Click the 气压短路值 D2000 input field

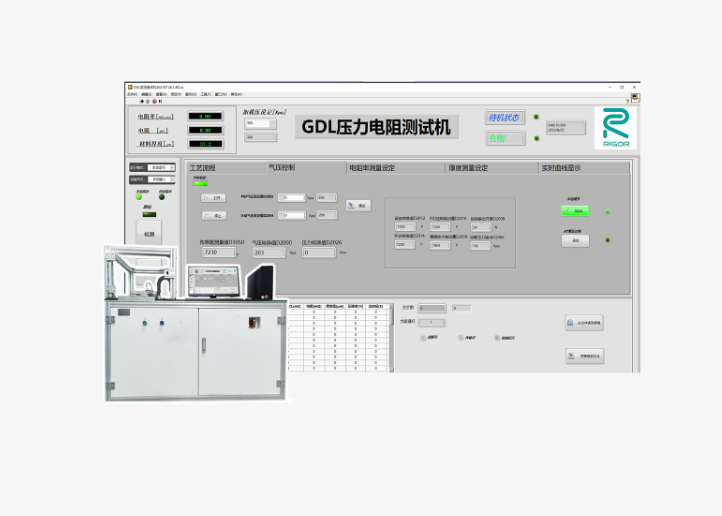[267, 253]
